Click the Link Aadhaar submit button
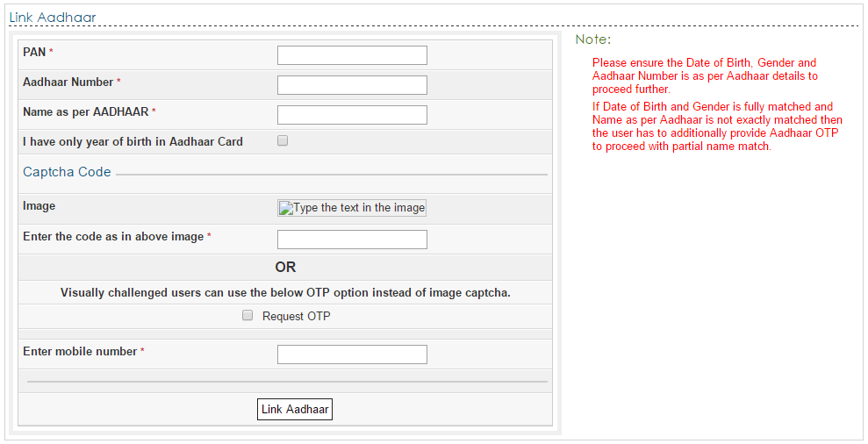The width and height of the screenshot is (868, 444). click(x=295, y=410)
